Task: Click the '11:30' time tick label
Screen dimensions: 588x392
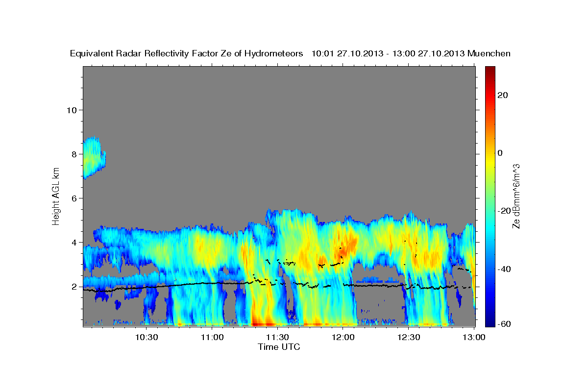Action: point(277,337)
